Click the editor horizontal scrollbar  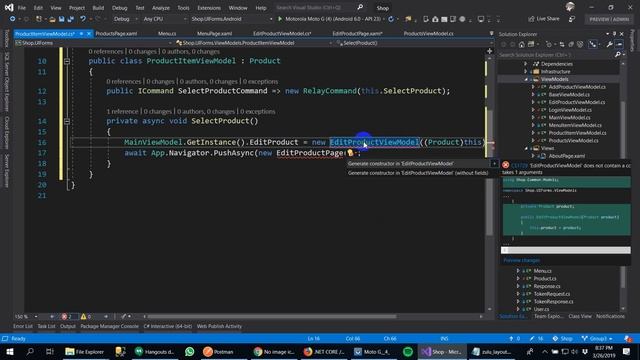pos(271,316)
